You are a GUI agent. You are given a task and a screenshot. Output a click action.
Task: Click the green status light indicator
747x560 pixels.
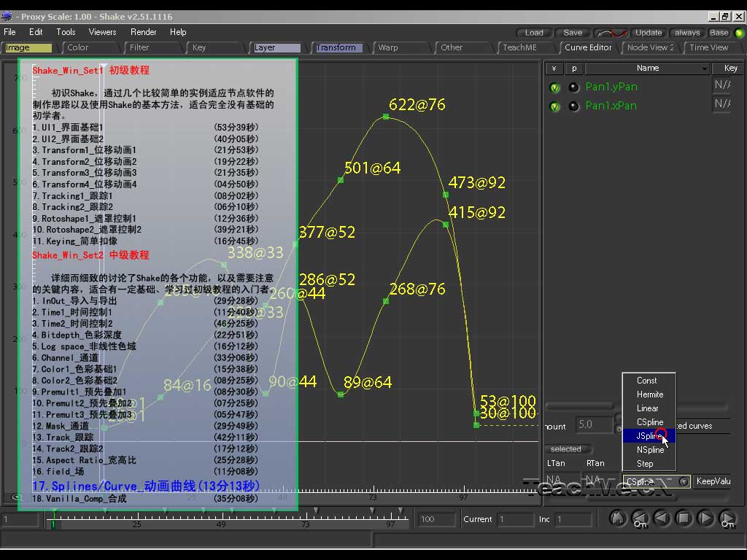coord(739,33)
